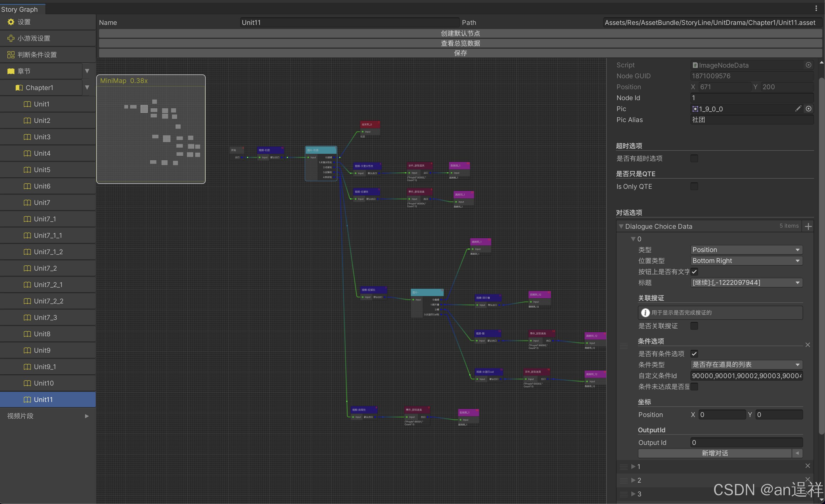This screenshot has height=504, width=825.
Task: Click the 创建默认节点 button
Action: (x=460, y=33)
